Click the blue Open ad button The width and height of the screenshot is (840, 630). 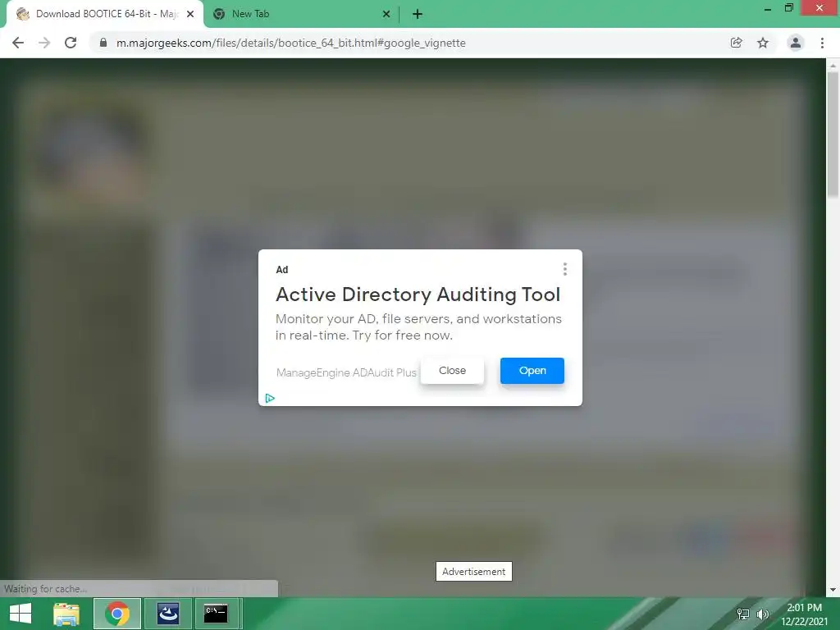click(x=532, y=371)
